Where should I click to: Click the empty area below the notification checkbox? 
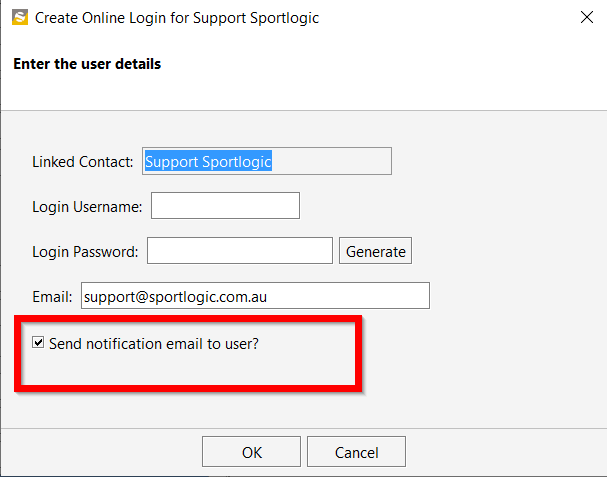(188, 368)
